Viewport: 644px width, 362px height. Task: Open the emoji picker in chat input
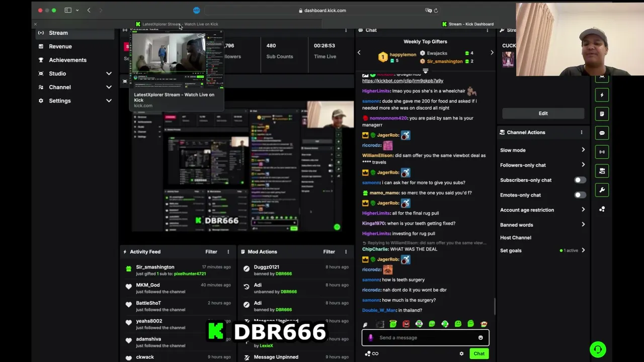click(x=480, y=337)
